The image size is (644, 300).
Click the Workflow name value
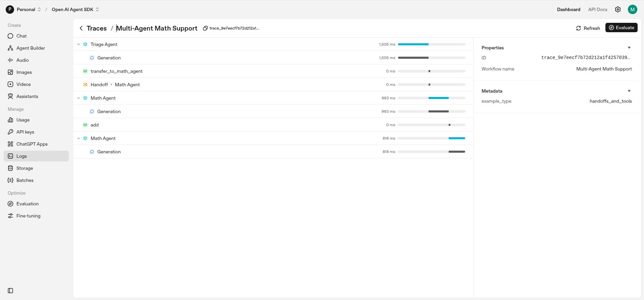(604, 69)
